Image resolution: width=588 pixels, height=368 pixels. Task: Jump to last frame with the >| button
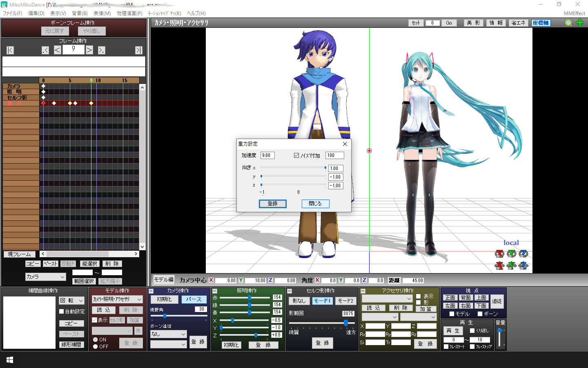tap(139, 50)
